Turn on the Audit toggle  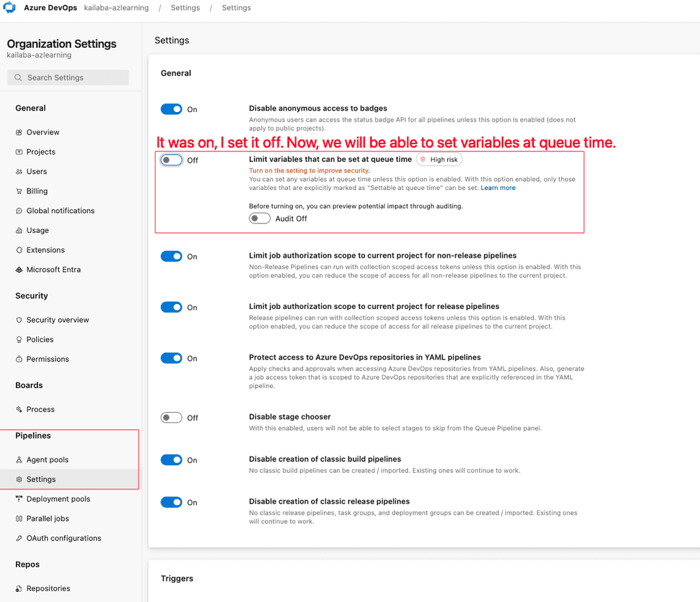click(x=260, y=218)
